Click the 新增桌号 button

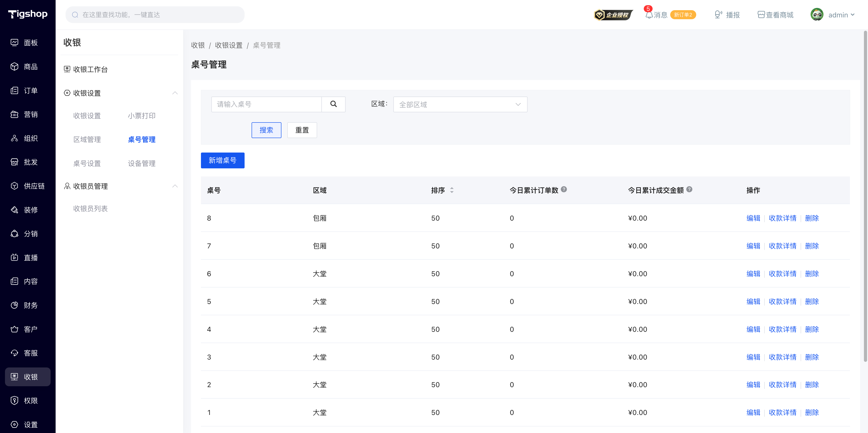222,160
